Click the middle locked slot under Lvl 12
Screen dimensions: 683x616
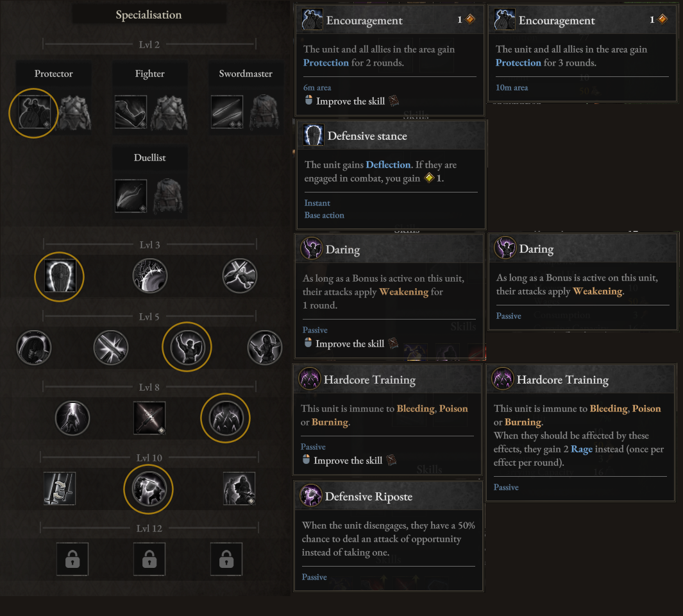coord(149,560)
